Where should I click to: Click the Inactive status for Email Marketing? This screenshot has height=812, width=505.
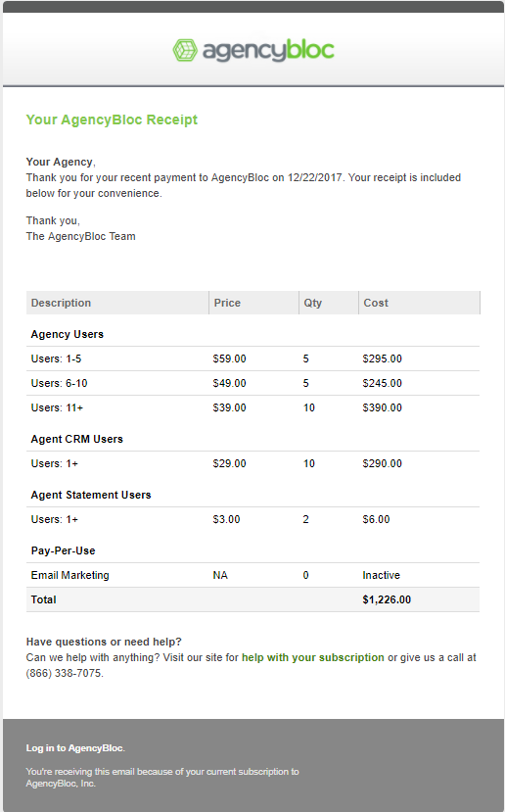[382, 575]
